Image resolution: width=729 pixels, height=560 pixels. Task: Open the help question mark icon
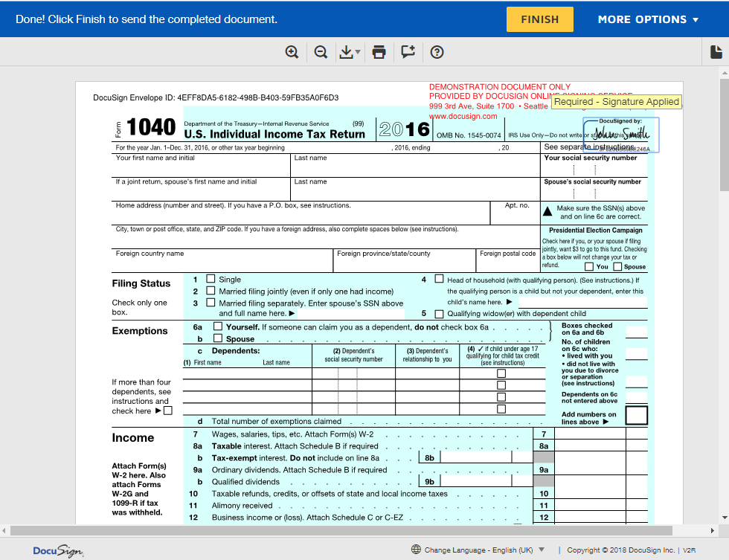(x=437, y=52)
